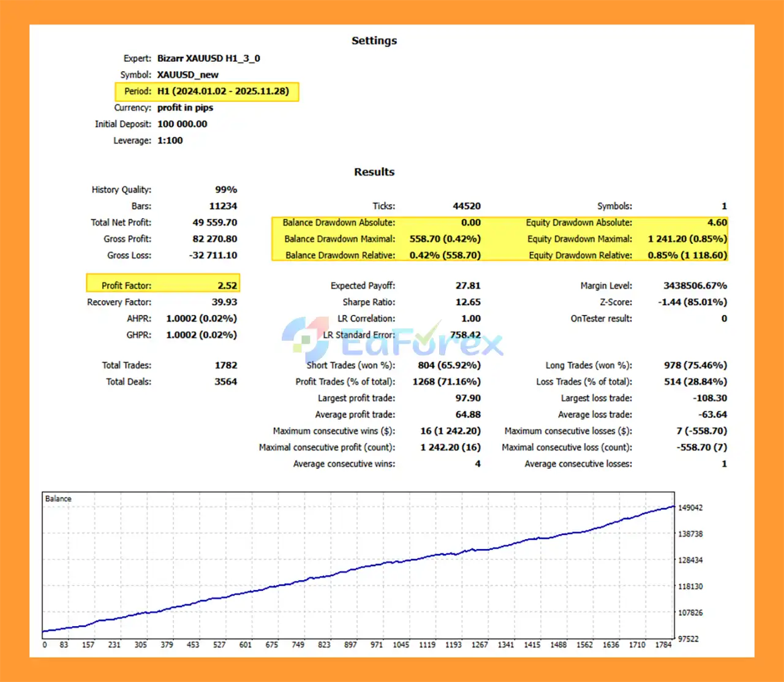784x682 pixels.
Task: Click the 149042 label on chart axis
Action: pos(690,508)
